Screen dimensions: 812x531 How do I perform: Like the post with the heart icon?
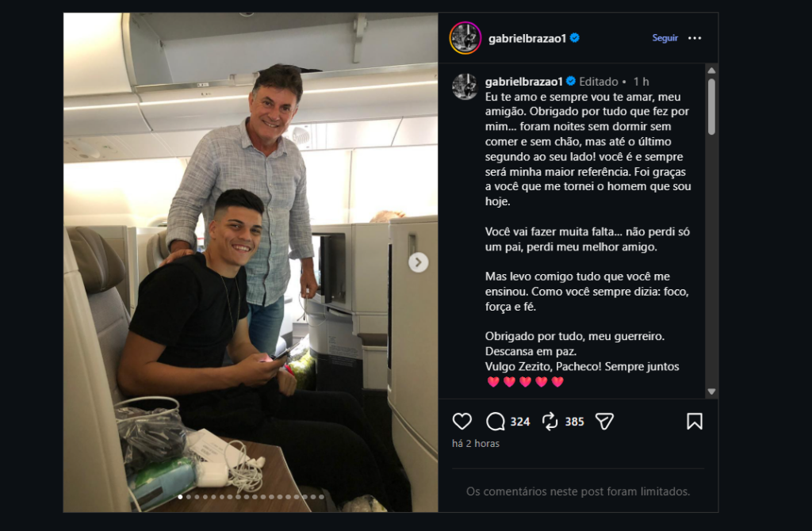[x=462, y=422]
